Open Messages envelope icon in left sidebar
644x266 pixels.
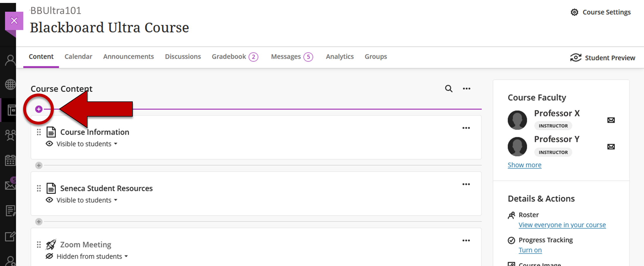10,185
